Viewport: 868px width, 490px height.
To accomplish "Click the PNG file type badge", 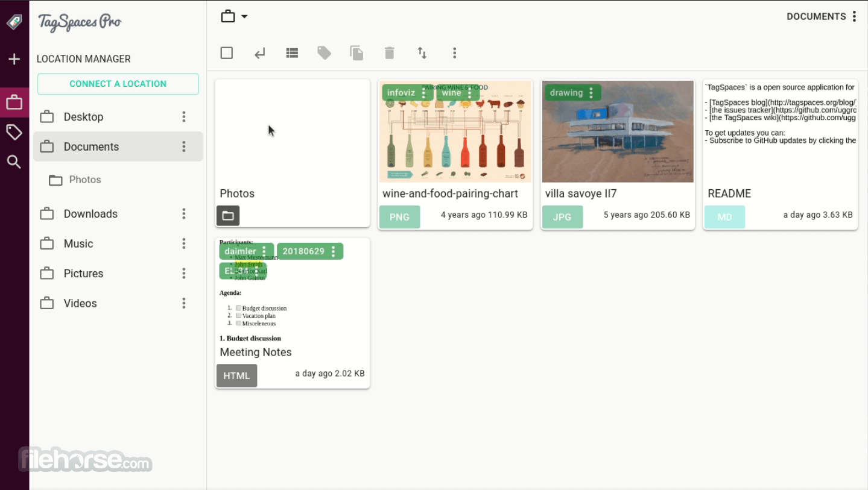I will tap(399, 217).
